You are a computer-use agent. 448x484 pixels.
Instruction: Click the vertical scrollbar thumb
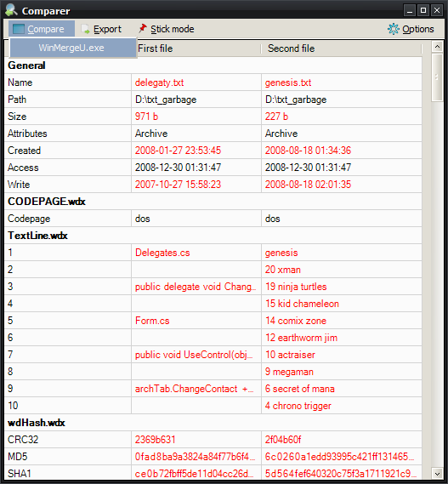(437, 77)
